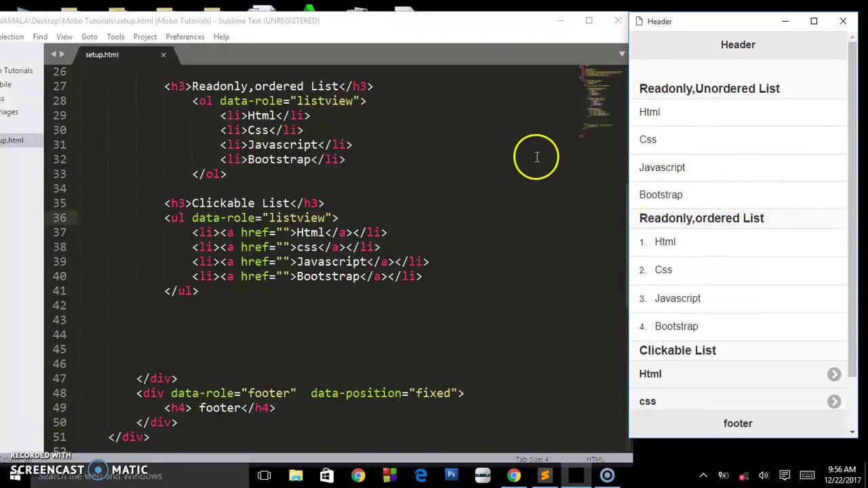Click the footer bar in preview page

click(x=738, y=424)
